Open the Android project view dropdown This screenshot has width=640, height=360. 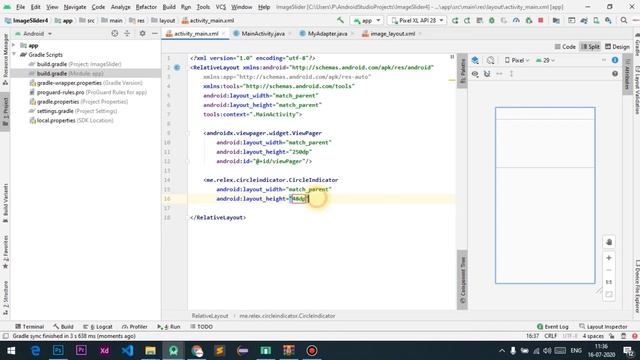[x=33, y=33]
